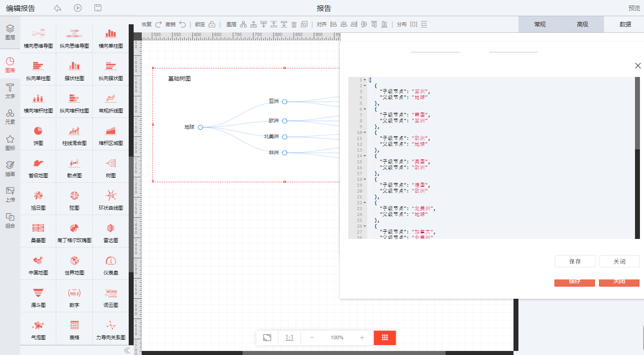Switch to the 常规 tab
This screenshot has height=355, width=644.
coord(540,24)
